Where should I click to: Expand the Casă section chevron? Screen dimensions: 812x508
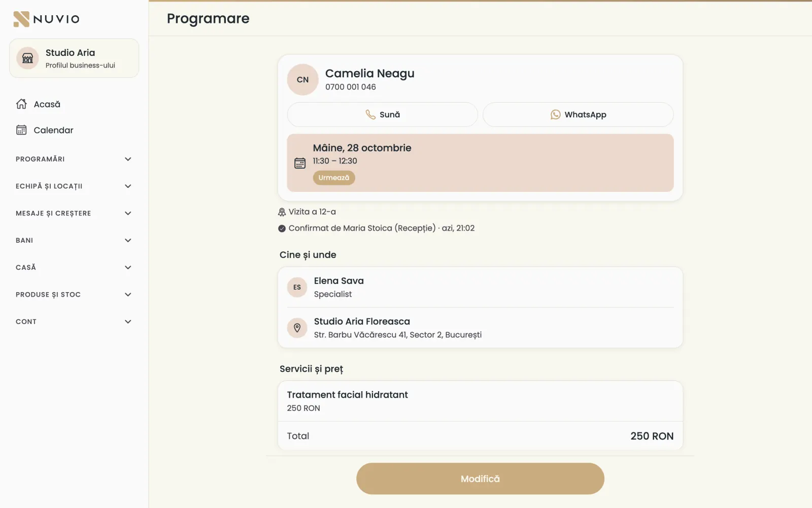click(x=128, y=268)
